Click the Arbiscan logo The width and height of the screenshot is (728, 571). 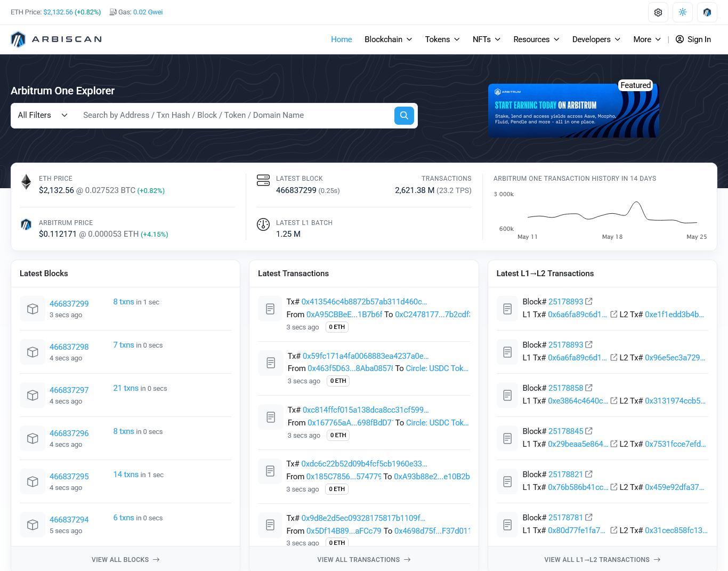pyautogui.click(x=56, y=39)
